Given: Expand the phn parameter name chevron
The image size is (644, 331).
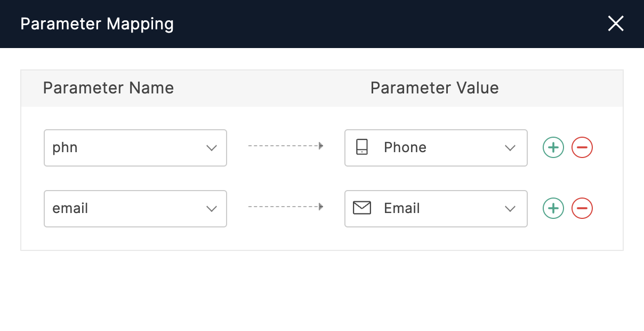Looking at the screenshot, I should (x=212, y=148).
